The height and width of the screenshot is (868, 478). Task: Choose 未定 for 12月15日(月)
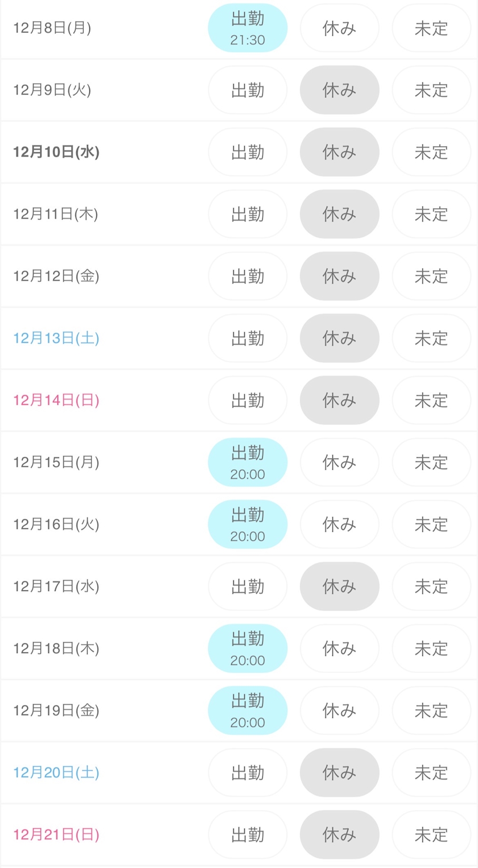pyautogui.click(x=431, y=462)
